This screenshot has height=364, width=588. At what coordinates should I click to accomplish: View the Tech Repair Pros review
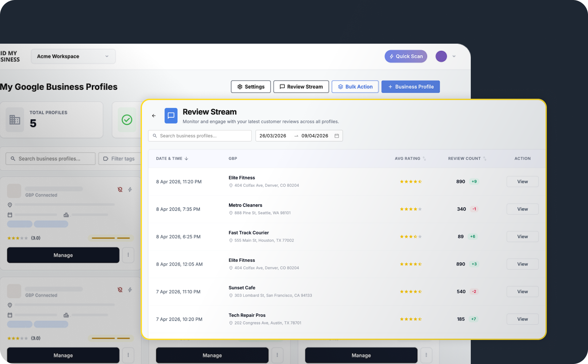tap(523, 319)
